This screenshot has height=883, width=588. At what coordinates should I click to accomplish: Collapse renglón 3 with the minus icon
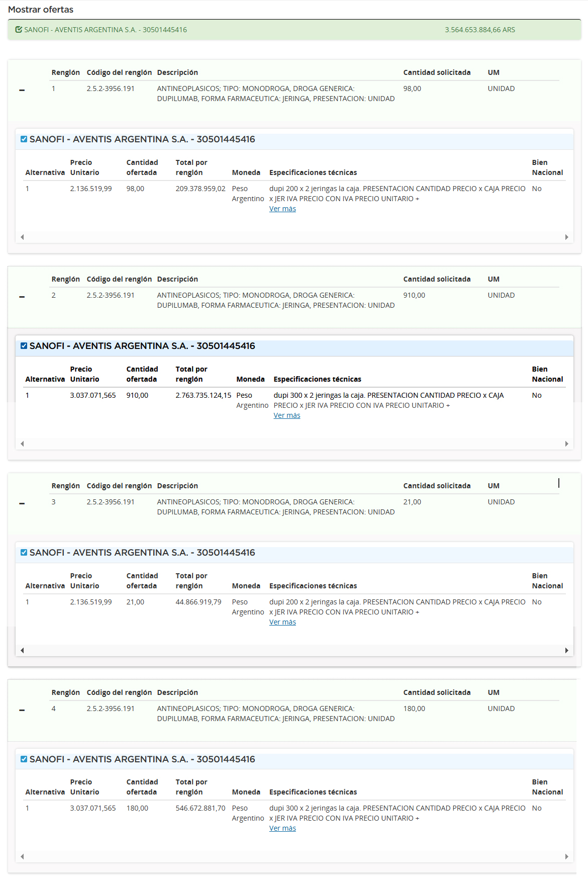22,503
